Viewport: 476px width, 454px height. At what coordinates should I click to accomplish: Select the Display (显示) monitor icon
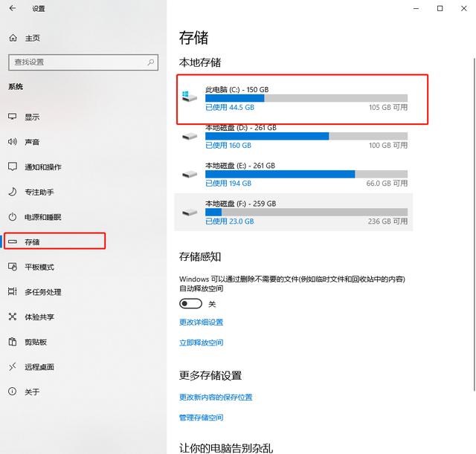pyautogui.click(x=13, y=117)
